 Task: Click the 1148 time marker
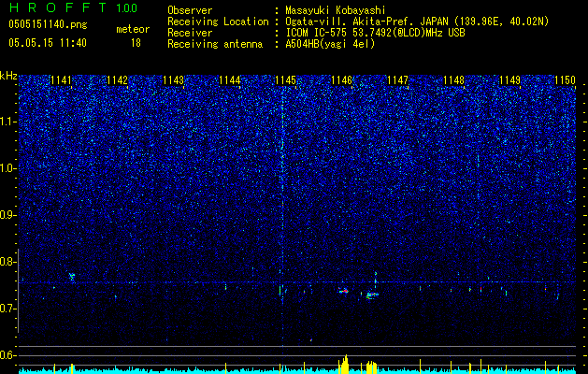(x=453, y=80)
